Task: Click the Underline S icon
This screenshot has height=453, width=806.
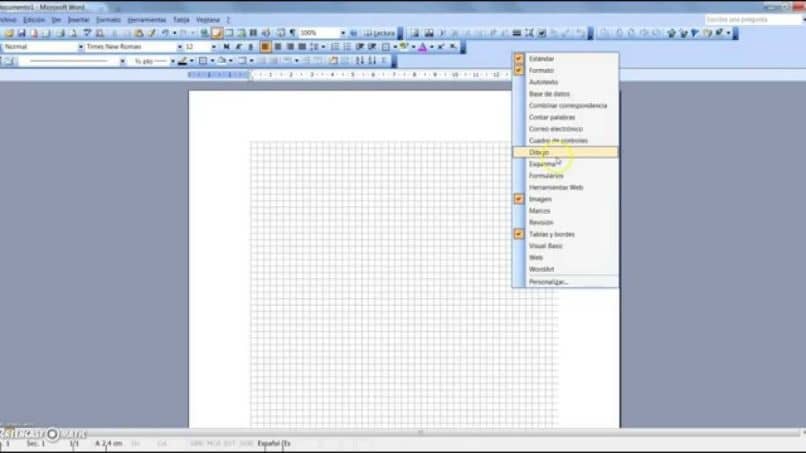Action: coord(251,47)
